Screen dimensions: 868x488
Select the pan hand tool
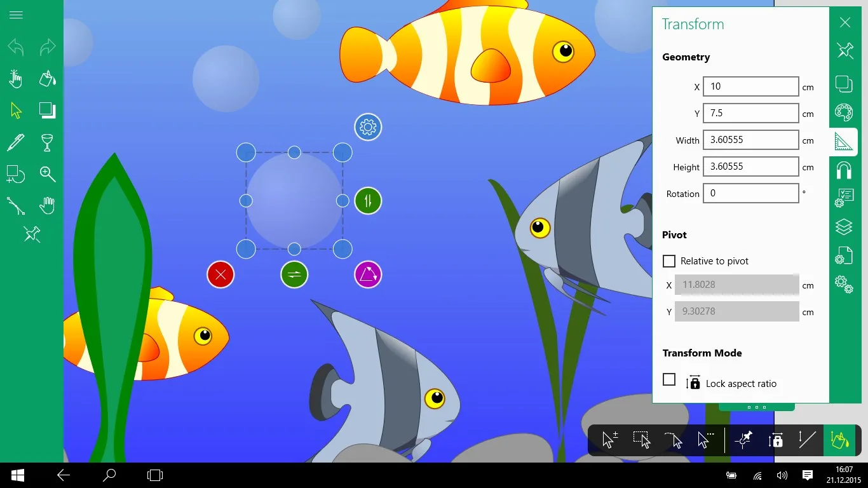(48, 205)
